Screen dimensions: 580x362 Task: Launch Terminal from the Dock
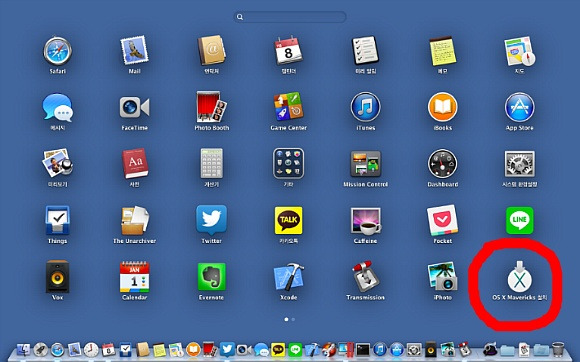363,349
